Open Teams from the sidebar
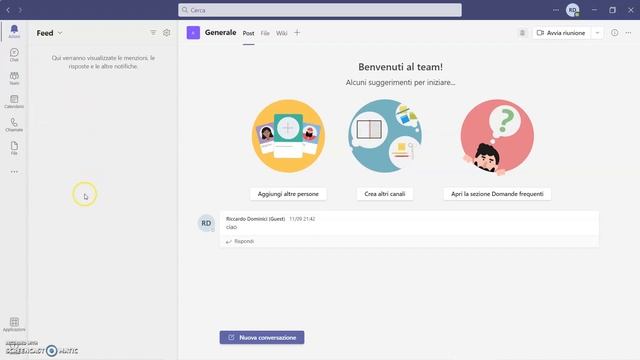The height and width of the screenshot is (360, 640). [x=14, y=78]
